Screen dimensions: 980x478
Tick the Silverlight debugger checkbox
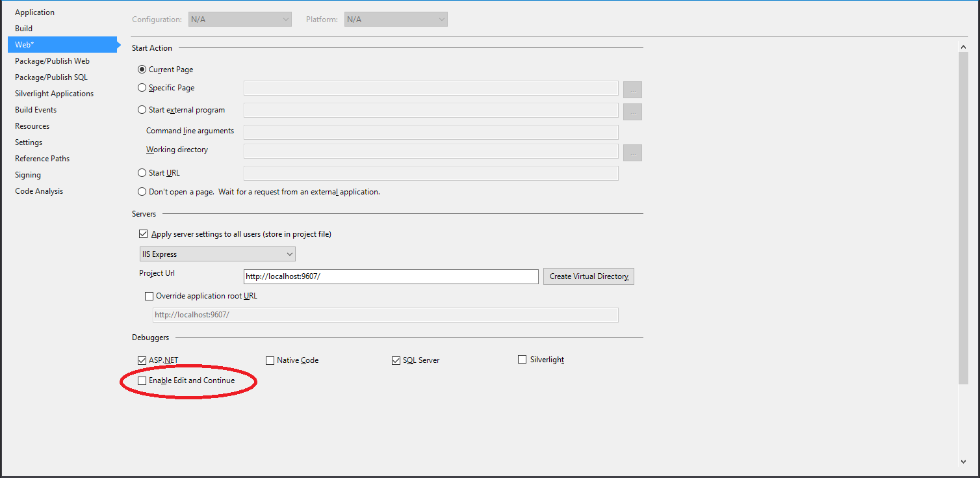coord(522,360)
